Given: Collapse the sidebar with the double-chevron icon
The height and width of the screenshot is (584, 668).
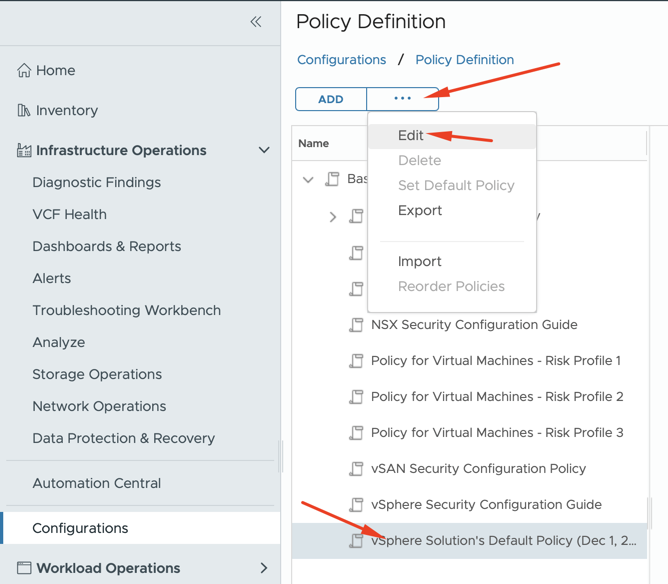Looking at the screenshot, I should point(256,22).
